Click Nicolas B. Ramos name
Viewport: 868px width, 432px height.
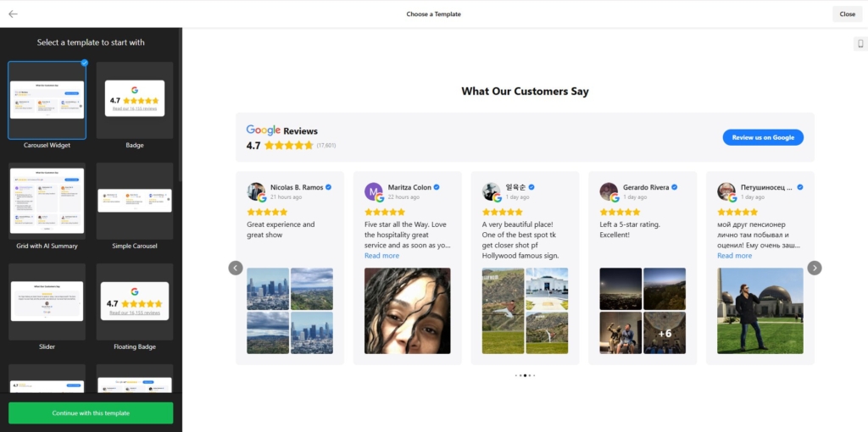[297, 187]
